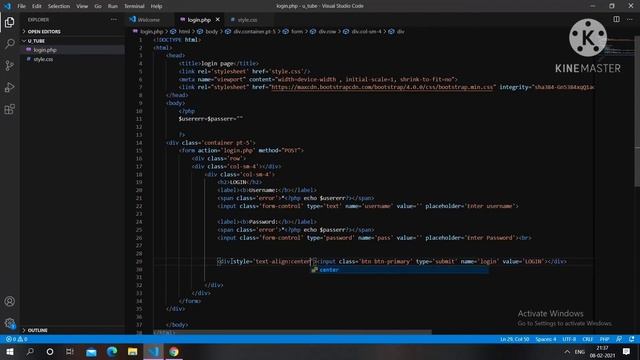Image resolution: width=640 pixels, height=360 pixels.
Task: Open File Explorer from taskbar
Action: point(132,351)
